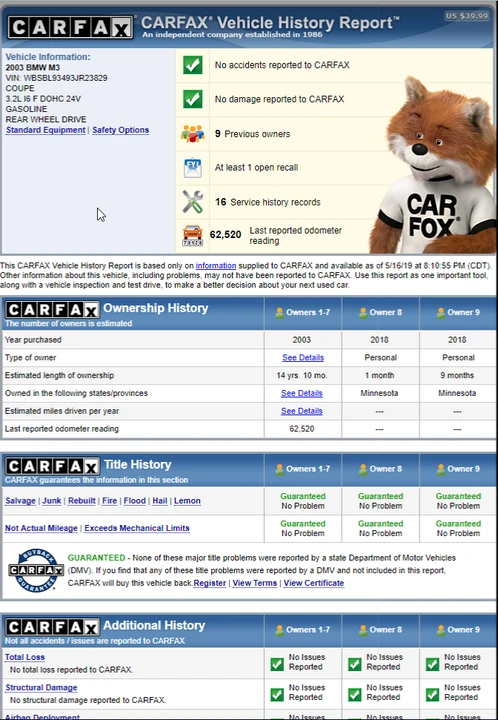Viewport: 498px width, 720px height.
Task: Open the Structural Damage link
Action: pos(41,687)
